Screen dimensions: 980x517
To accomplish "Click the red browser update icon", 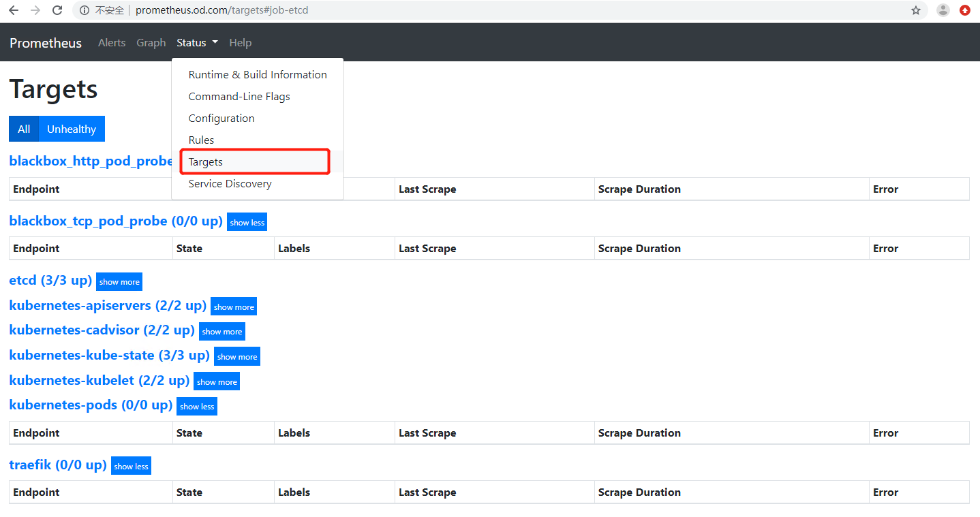I will pos(965,10).
